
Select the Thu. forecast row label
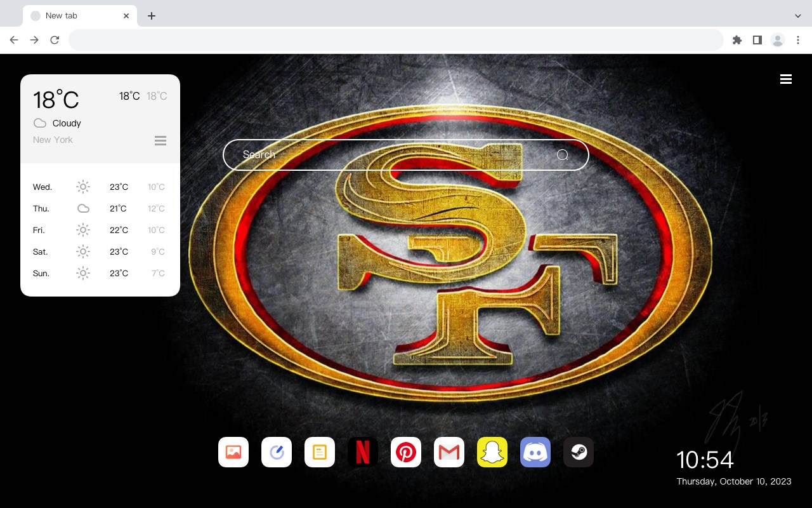pos(41,209)
